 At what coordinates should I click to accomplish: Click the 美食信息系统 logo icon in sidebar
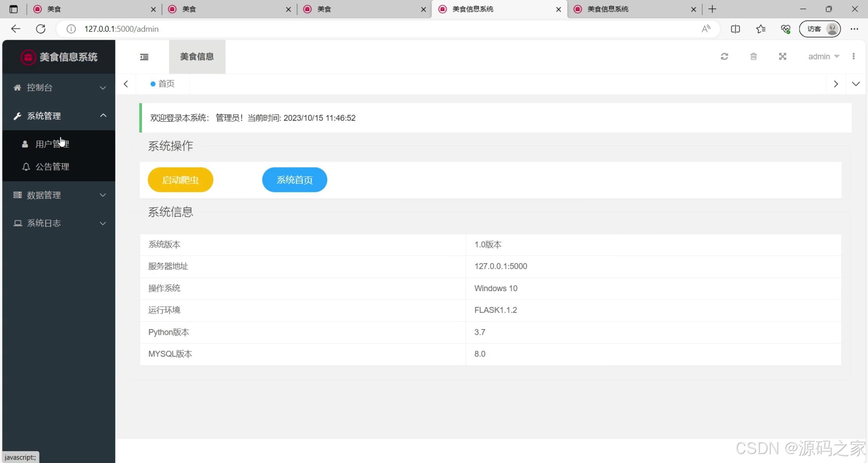point(27,57)
